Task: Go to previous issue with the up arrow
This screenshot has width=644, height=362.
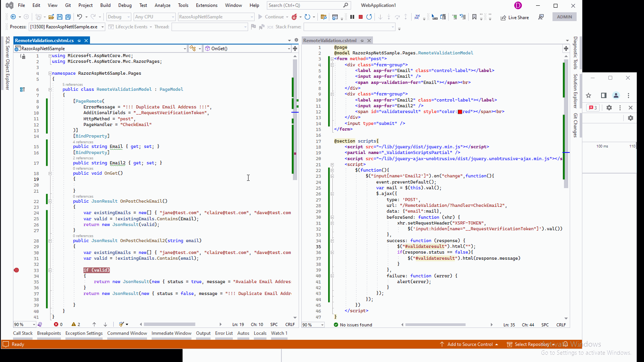Action: point(94,324)
